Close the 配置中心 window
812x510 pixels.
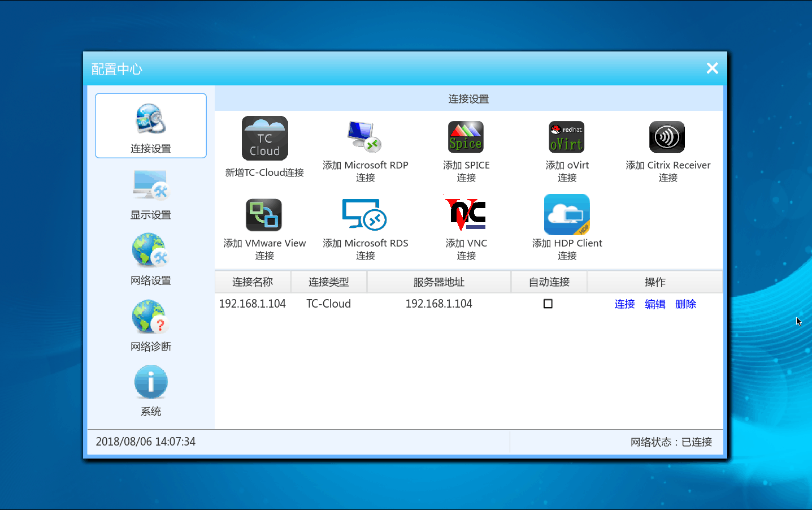[x=713, y=68]
